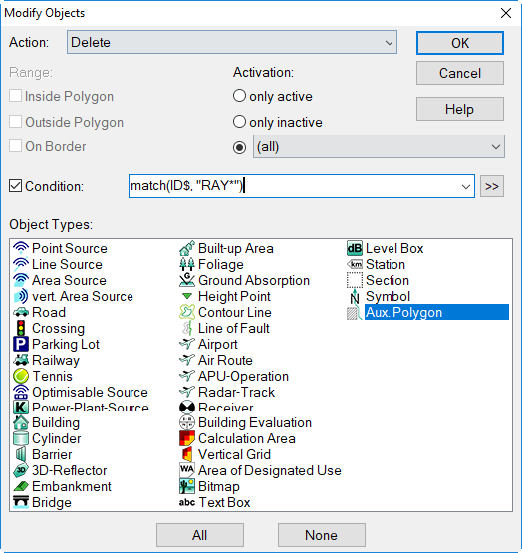Select the Level Box dB icon
Screen dimensions: 522x553
tap(355, 248)
